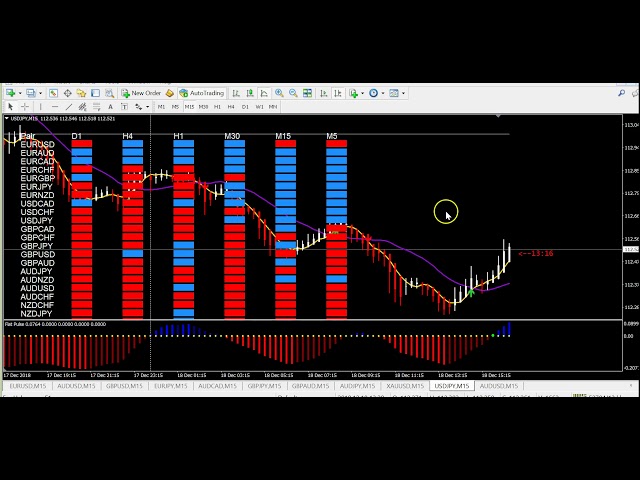This screenshot has width=640, height=480.
Task: Switch to the M1 timeframe
Action: pyautogui.click(x=161, y=106)
